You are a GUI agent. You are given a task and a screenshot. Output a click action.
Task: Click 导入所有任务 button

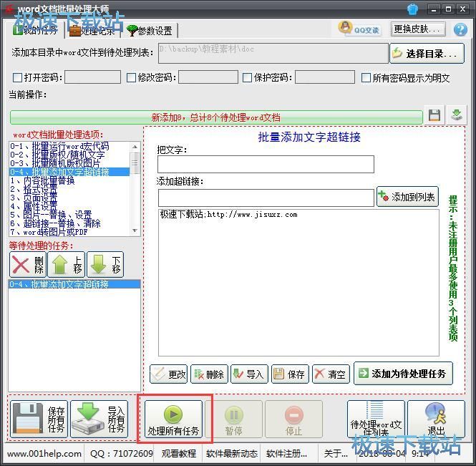point(99,419)
